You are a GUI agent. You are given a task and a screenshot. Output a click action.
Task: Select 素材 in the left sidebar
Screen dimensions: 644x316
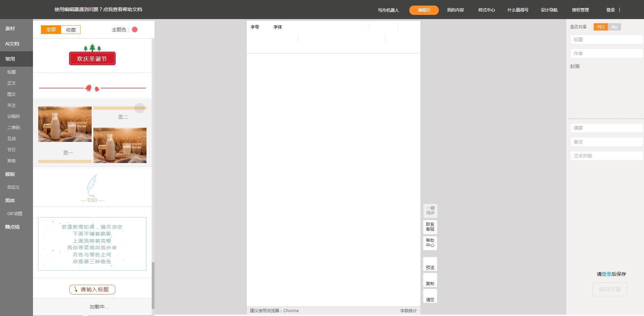(x=16, y=29)
